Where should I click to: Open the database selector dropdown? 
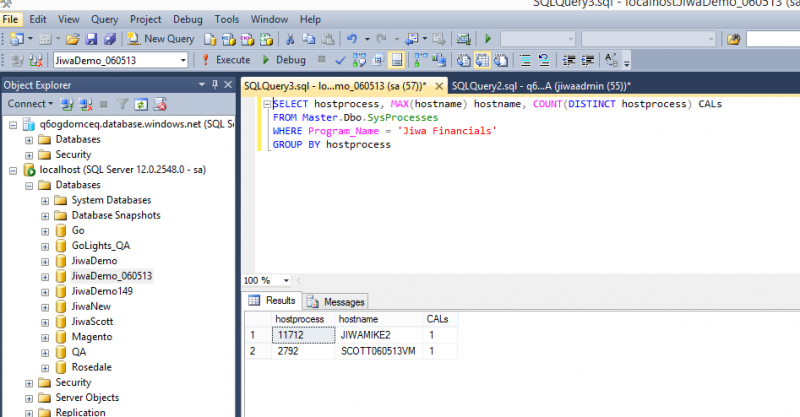(181, 60)
